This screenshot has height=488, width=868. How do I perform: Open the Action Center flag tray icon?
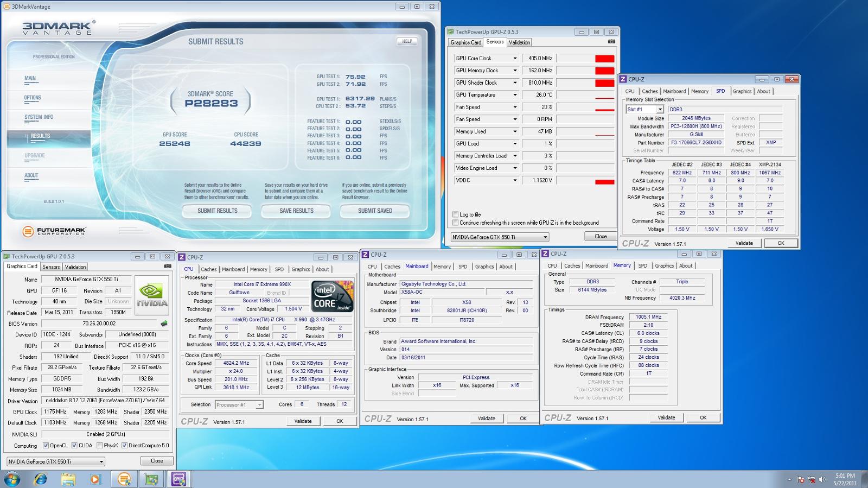click(801, 479)
